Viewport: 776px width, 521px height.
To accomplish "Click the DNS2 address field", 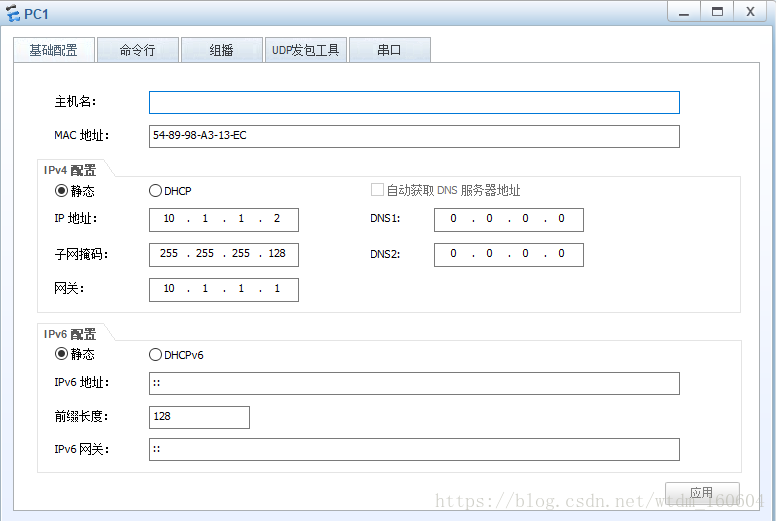I will 509,254.
